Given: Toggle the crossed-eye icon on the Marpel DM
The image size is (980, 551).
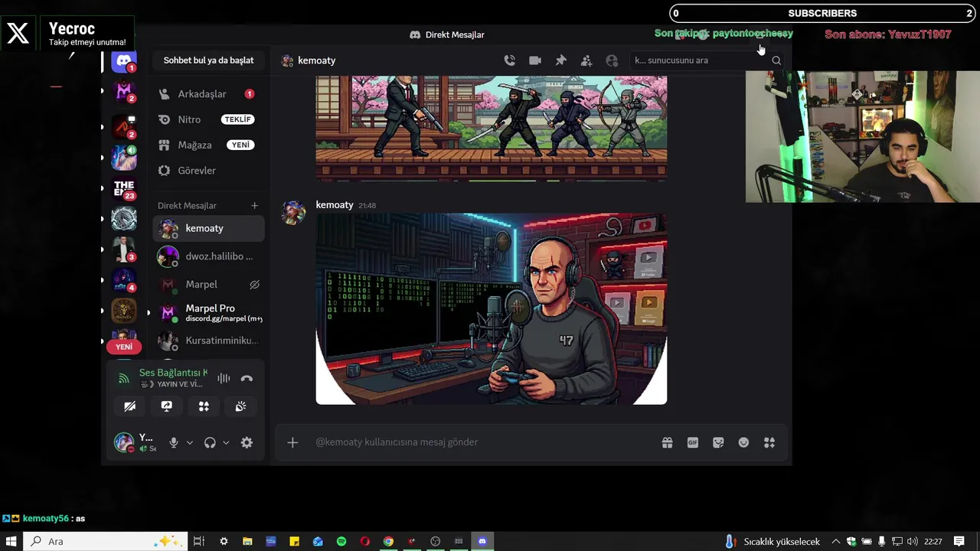Looking at the screenshot, I should (254, 285).
